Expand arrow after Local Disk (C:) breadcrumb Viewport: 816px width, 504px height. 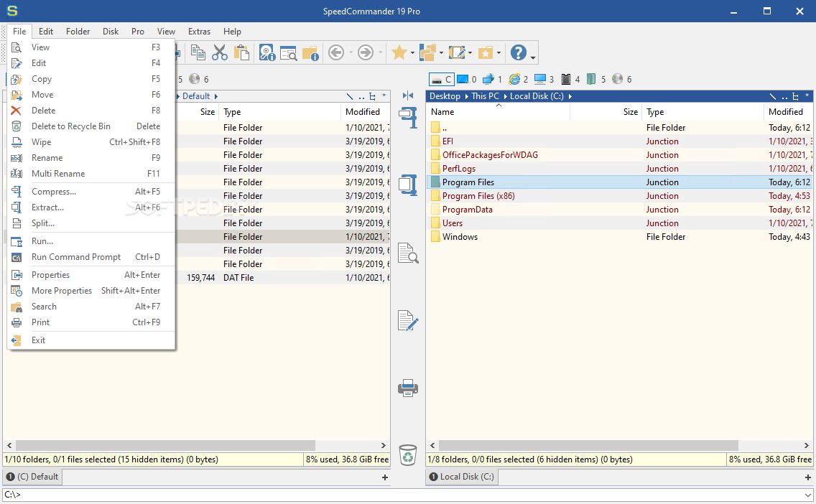click(x=570, y=96)
